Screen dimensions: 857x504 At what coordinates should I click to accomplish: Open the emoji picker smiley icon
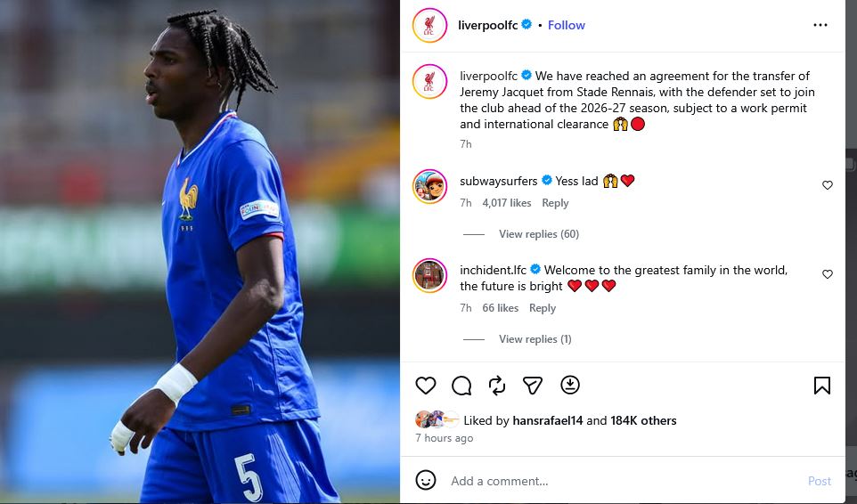426,481
